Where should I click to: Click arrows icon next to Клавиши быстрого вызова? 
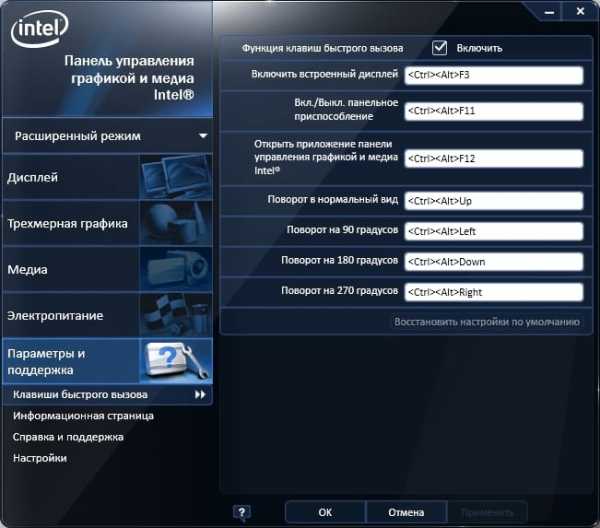point(200,395)
